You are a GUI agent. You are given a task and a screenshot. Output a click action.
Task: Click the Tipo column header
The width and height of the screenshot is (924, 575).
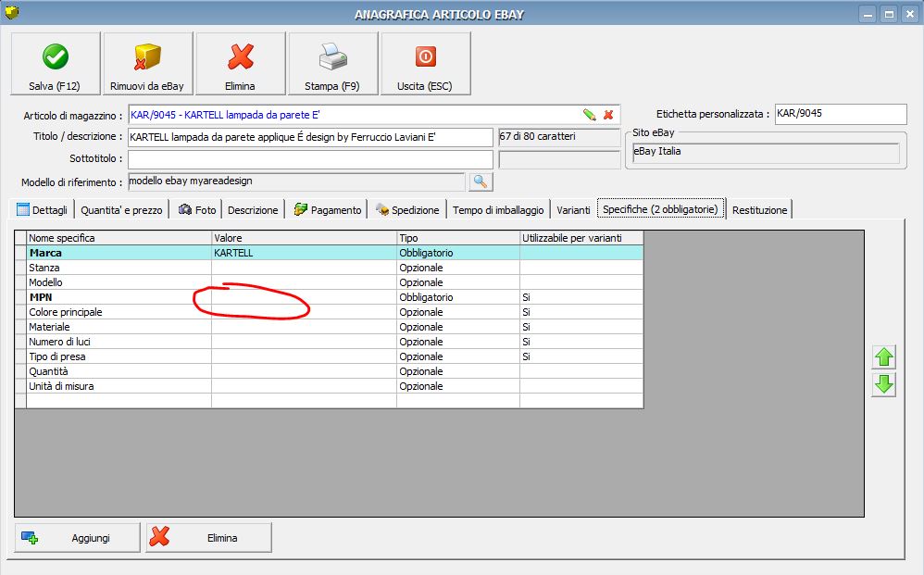(458, 238)
